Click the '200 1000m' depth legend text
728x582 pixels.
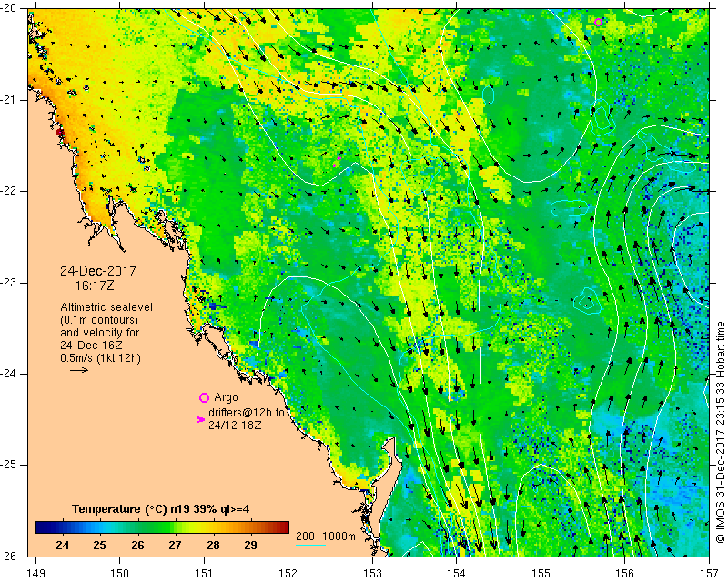pos(326,537)
